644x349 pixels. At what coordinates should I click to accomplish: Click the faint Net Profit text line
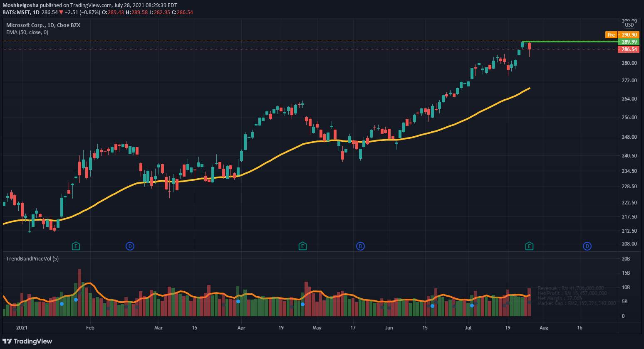572,293
